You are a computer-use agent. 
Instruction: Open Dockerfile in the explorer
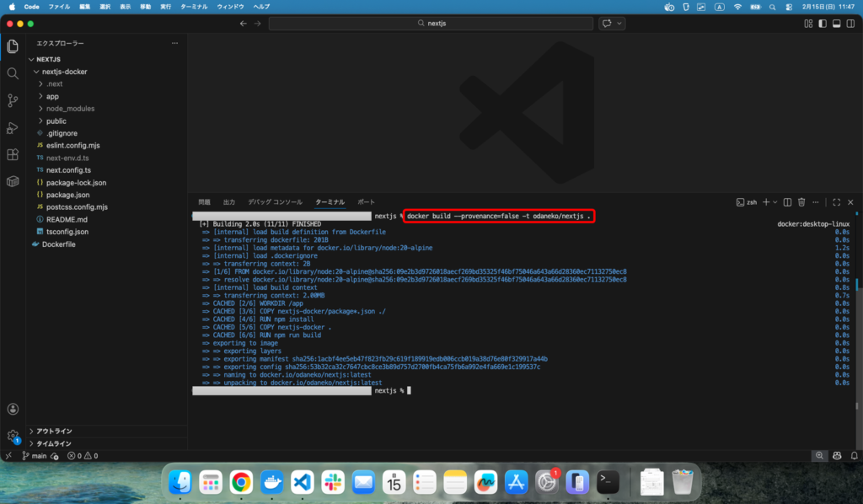(58, 244)
